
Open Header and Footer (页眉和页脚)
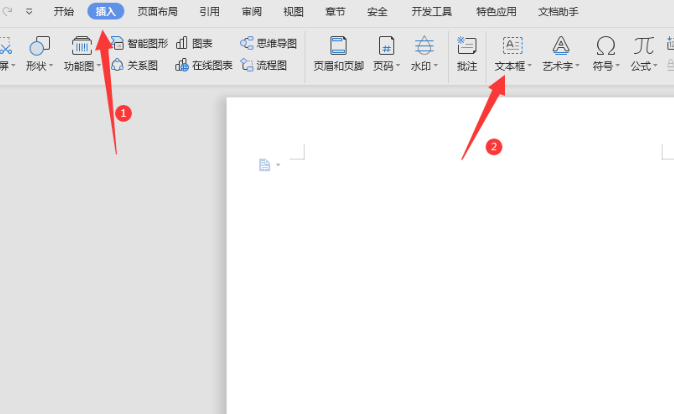pyautogui.click(x=339, y=54)
